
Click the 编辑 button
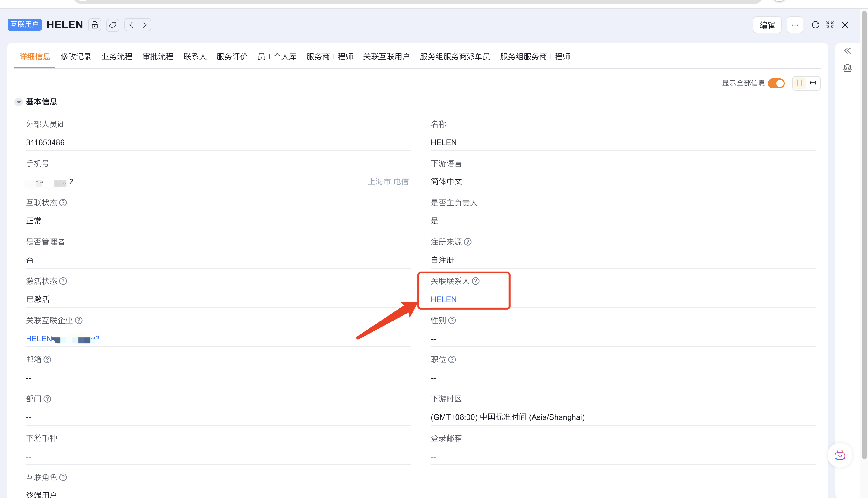[x=767, y=25]
